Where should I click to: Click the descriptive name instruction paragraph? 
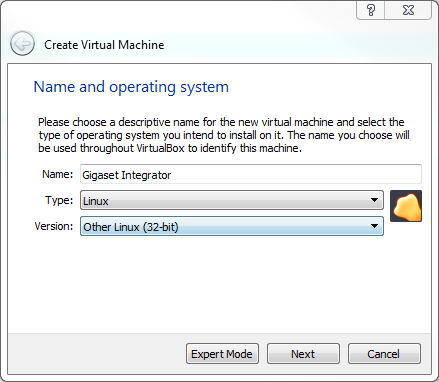click(224, 135)
